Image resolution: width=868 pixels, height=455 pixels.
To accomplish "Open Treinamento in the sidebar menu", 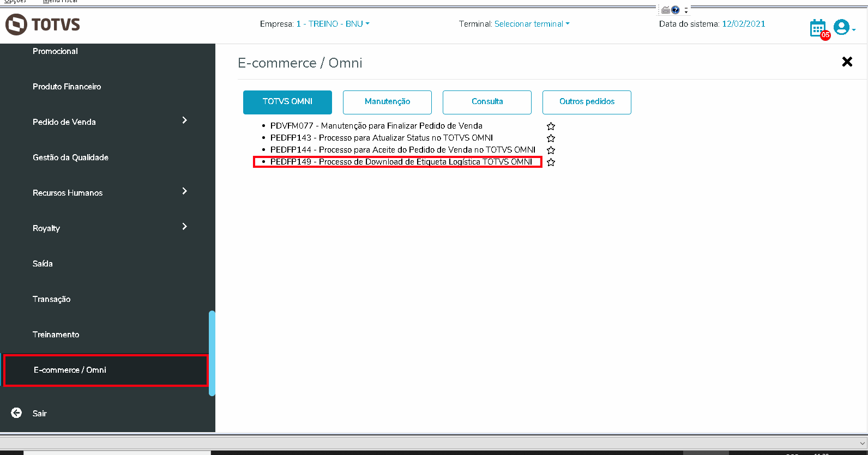I will click(x=56, y=335).
